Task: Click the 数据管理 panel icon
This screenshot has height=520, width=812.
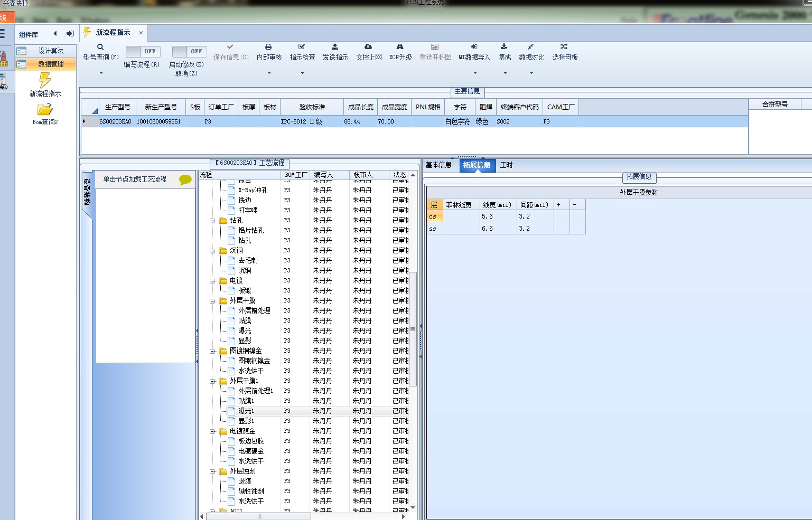Action: click(22, 64)
